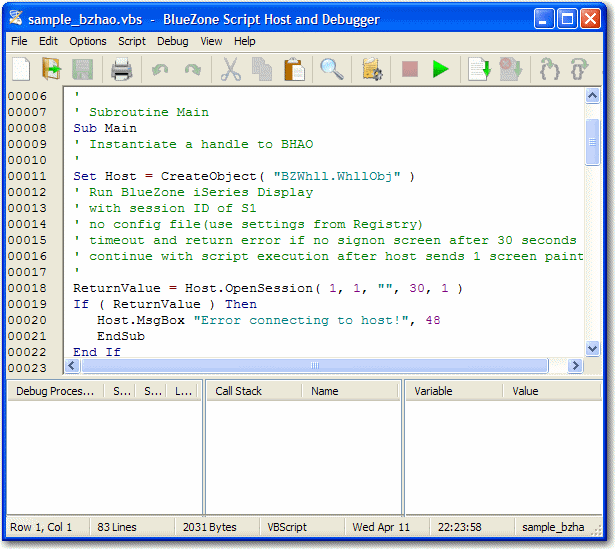This screenshot has width=615, height=549.
Task: Click the Debug Process column header
Action: [55, 391]
